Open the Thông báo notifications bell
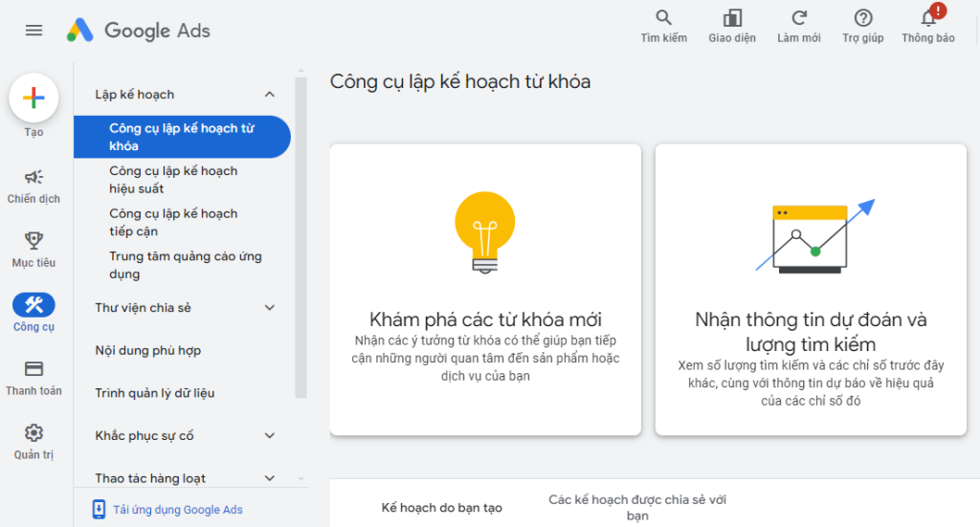The width and height of the screenshot is (980, 527). [928, 19]
